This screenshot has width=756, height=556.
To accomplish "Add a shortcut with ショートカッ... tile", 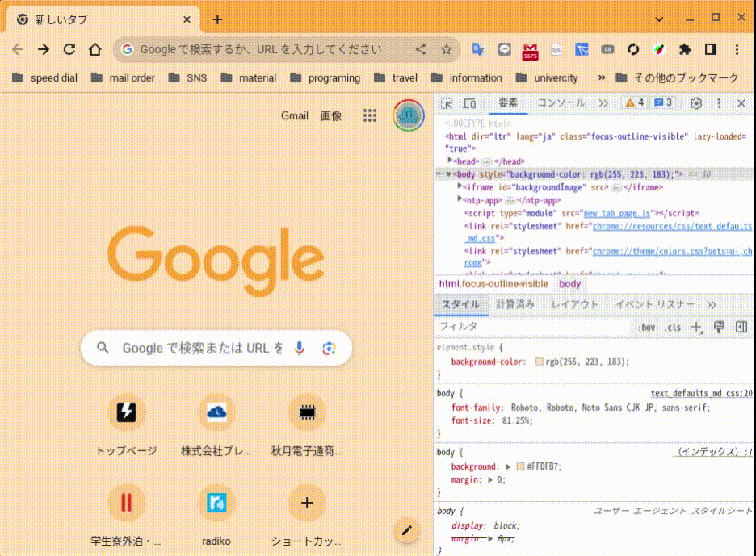I will pyautogui.click(x=307, y=516).
